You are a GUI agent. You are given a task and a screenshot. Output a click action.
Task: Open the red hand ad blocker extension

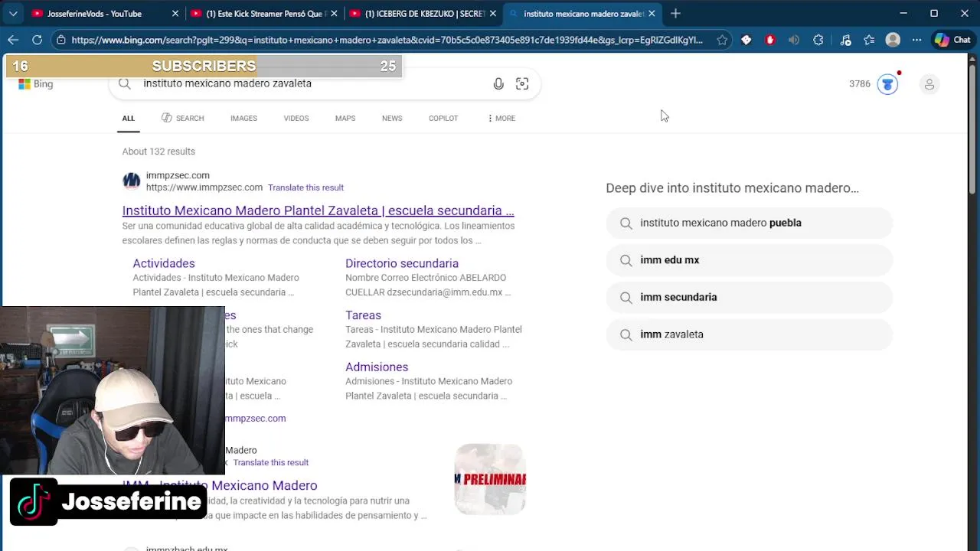(x=770, y=40)
